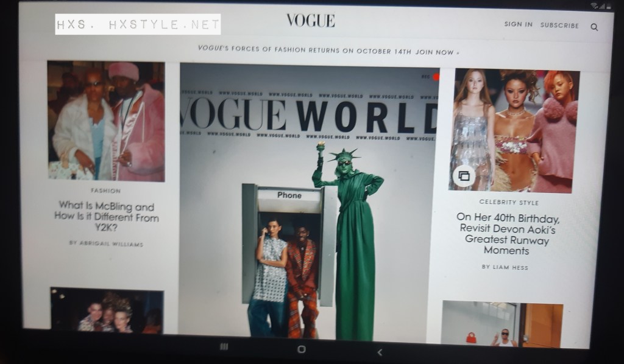624x364 pixels.
Task: Open the Forces of Fashion Join Now banner
Action: point(329,52)
